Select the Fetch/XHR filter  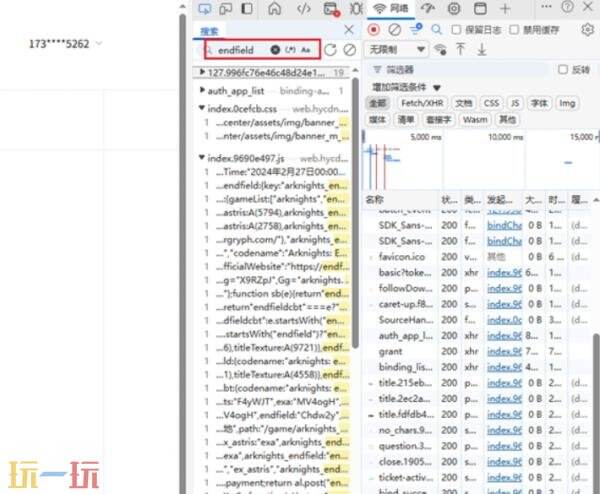[x=420, y=103]
